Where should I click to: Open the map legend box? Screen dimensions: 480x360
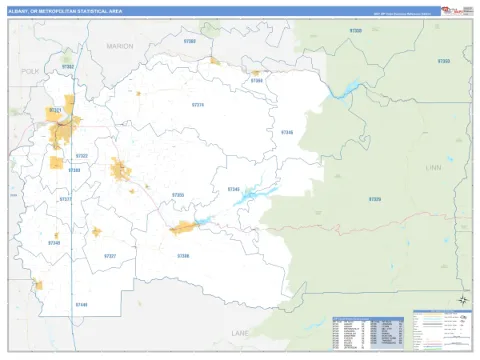point(443,330)
